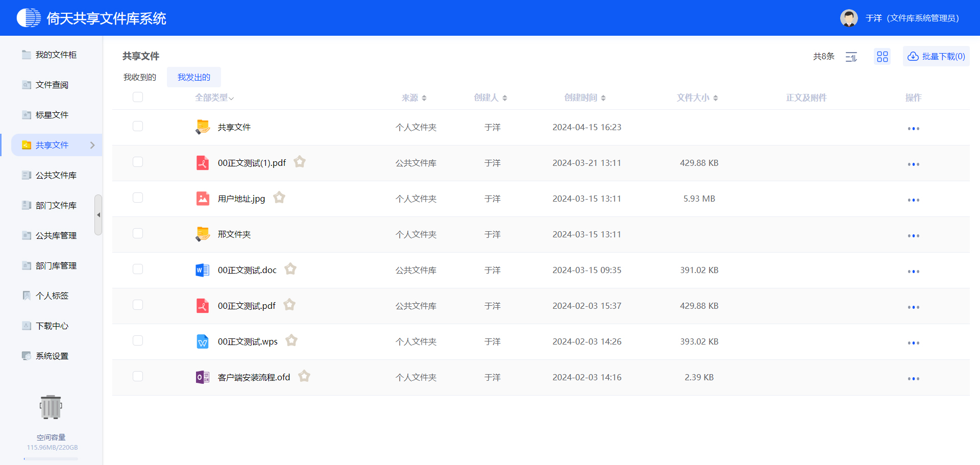Open more actions for 00正文测试.pdf
This screenshot has width=980, height=465.
tap(914, 307)
